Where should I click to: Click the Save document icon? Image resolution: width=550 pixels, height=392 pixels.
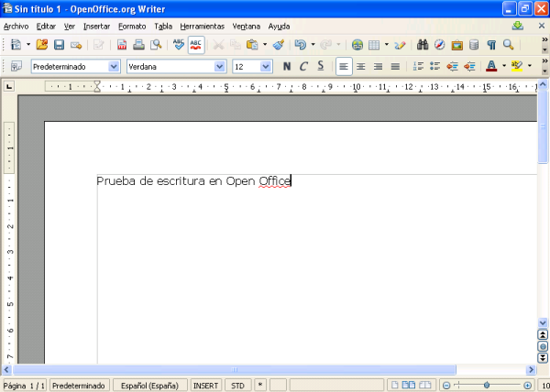tap(59, 44)
